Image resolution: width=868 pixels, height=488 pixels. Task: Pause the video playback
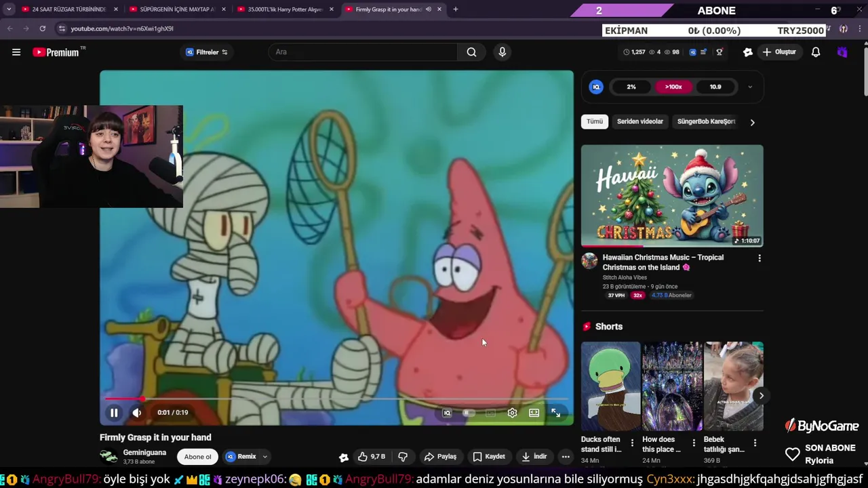click(x=114, y=412)
